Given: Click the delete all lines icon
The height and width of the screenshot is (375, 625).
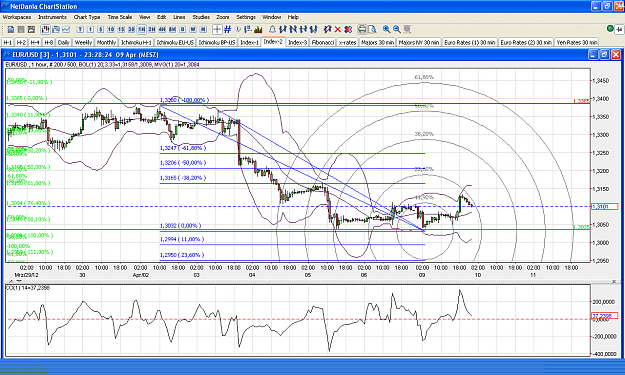Looking at the screenshot, I should click(348, 29).
